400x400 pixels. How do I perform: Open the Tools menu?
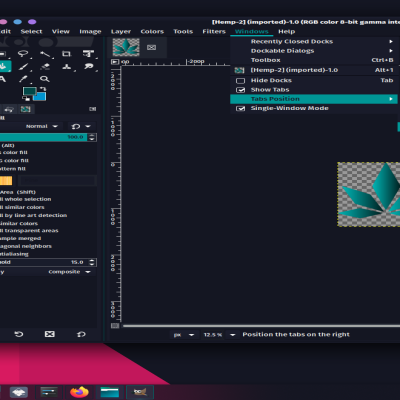point(183,31)
